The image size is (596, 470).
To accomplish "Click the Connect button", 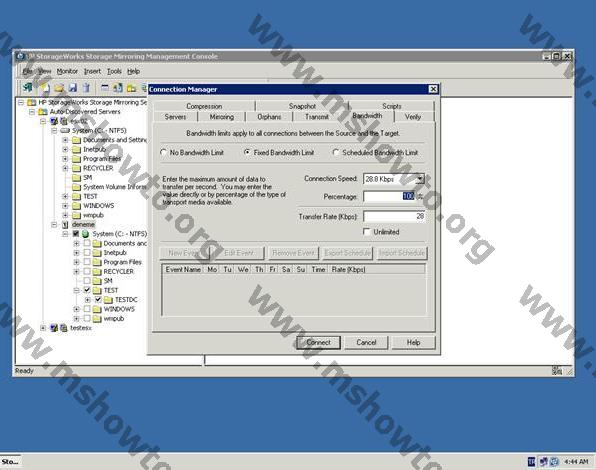I will [318, 342].
